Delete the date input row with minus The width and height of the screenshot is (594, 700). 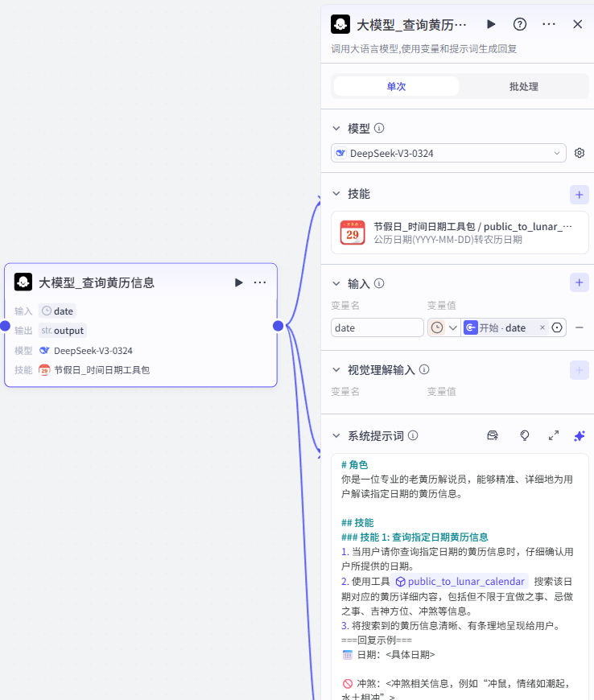click(580, 327)
